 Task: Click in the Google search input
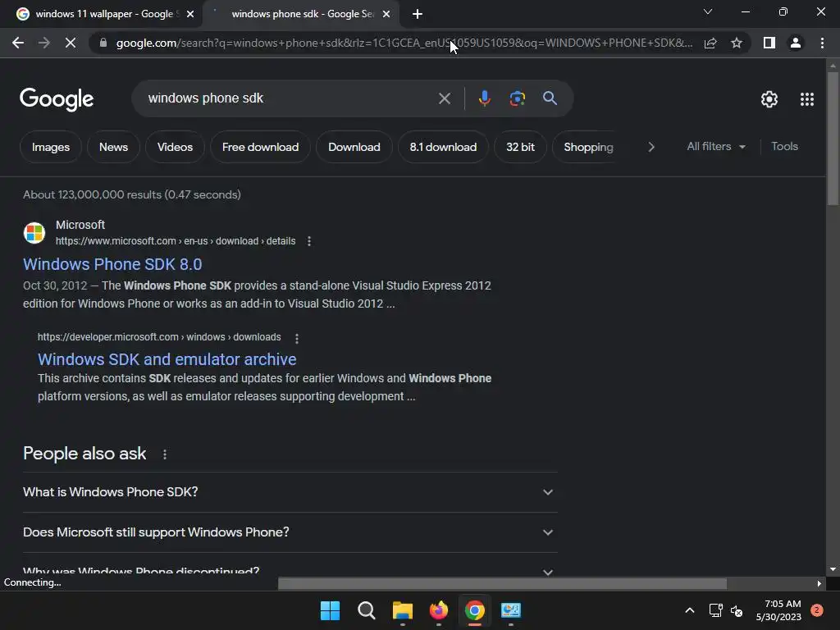pos(290,98)
